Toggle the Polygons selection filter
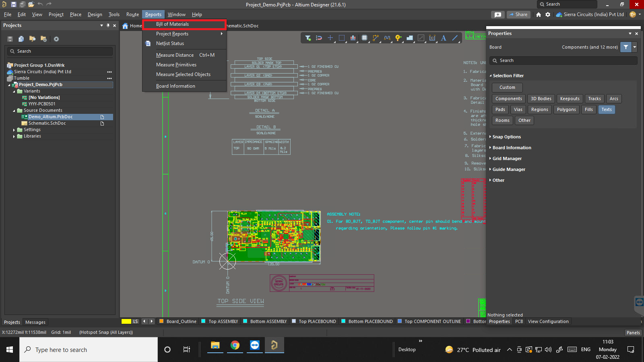The image size is (644, 362). (x=566, y=109)
